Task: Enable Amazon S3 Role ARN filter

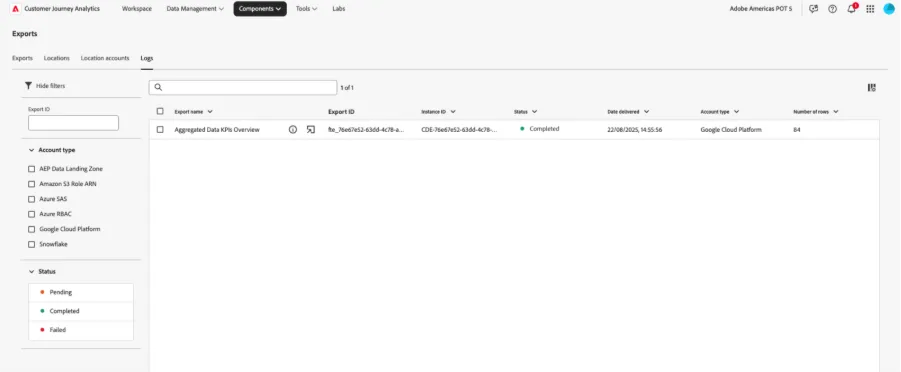Action: click(x=32, y=184)
